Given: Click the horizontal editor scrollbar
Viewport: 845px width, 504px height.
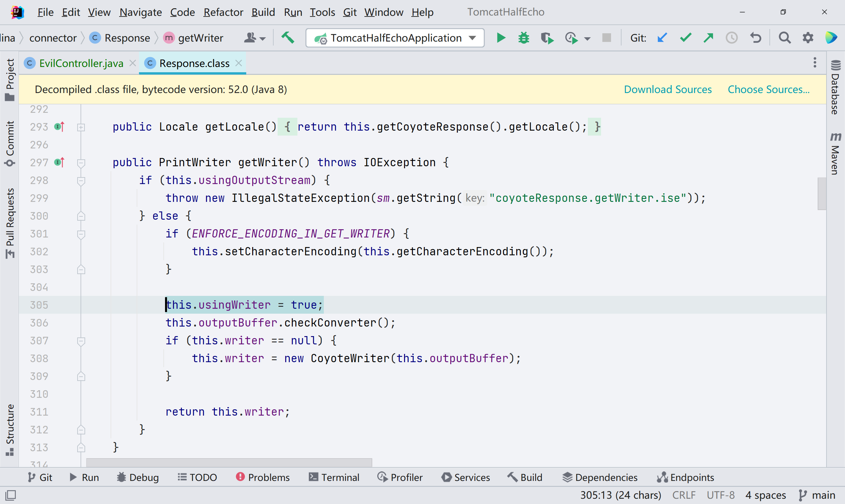Looking at the screenshot, I should coord(229,462).
